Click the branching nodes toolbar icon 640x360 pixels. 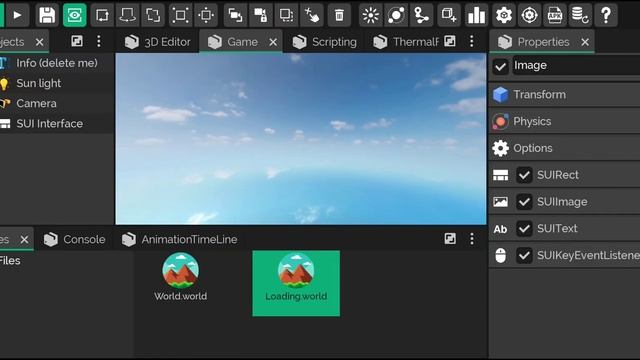pos(422,16)
